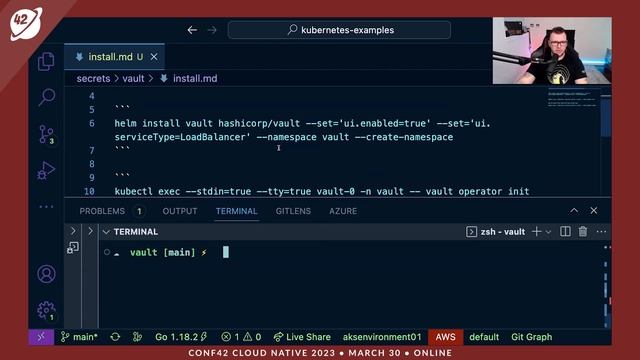Click the kubectl exec line 10
The image size is (640, 360).
tap(322, 191)
